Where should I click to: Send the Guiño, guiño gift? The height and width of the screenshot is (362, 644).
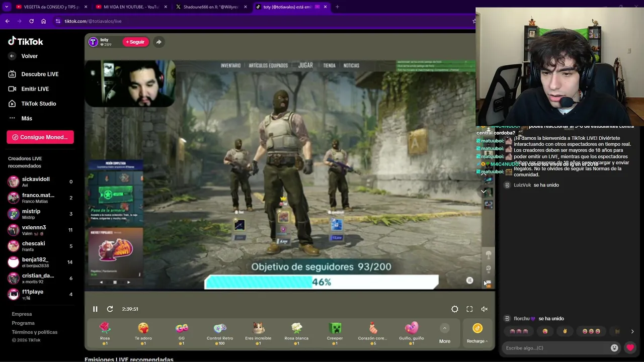tap(412, 334)
